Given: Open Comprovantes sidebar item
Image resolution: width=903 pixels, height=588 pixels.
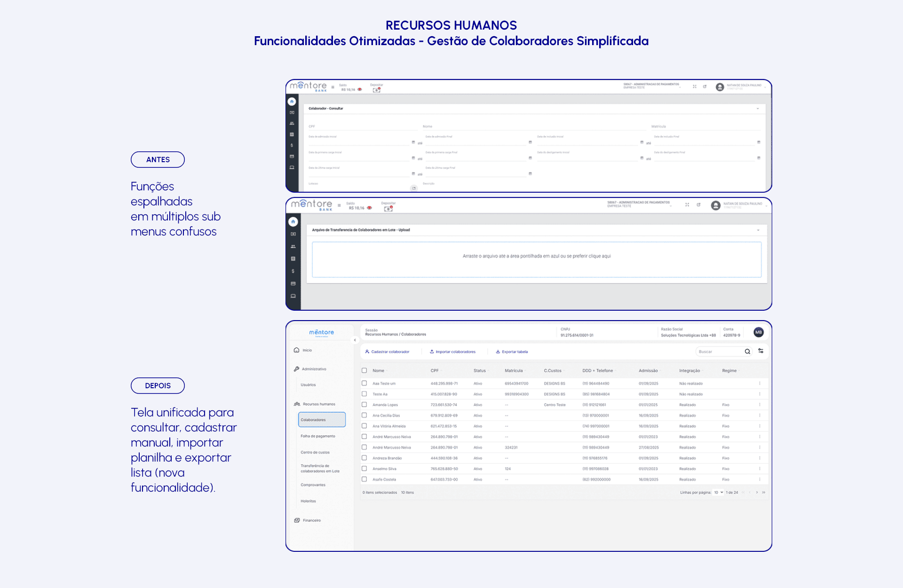Looking at the screenshot, I should point(313,485).
